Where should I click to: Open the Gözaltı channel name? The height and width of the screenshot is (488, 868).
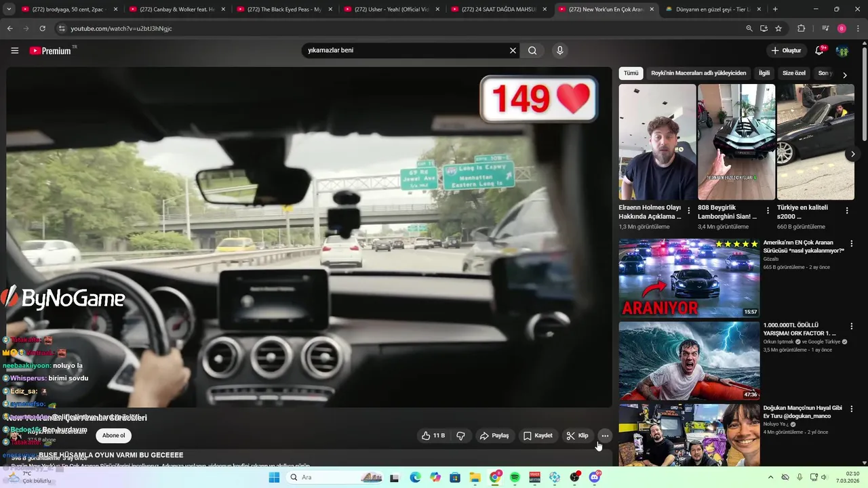tap(771, 259)
